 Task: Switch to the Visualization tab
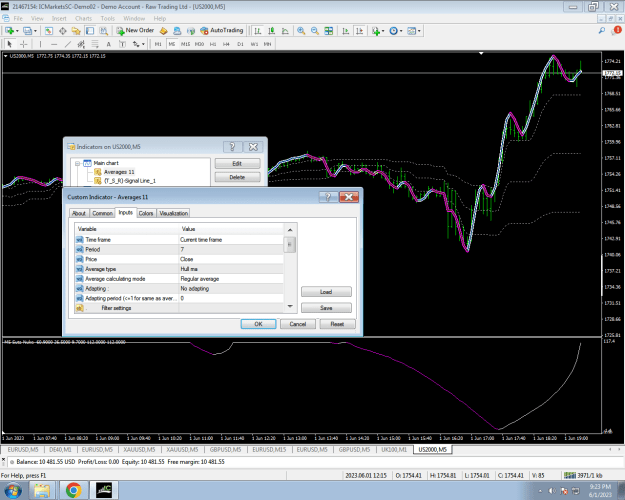(173, 213)
